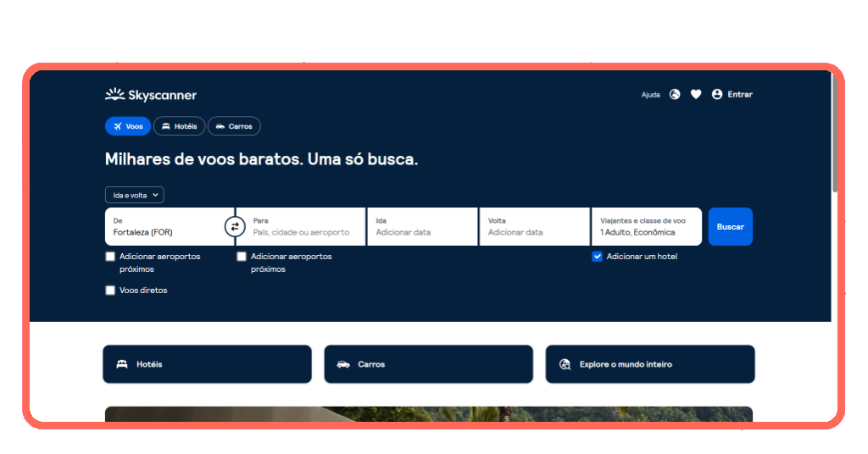Click the Entrar sign-in link

pyautogui.click(x=739, y=95)
